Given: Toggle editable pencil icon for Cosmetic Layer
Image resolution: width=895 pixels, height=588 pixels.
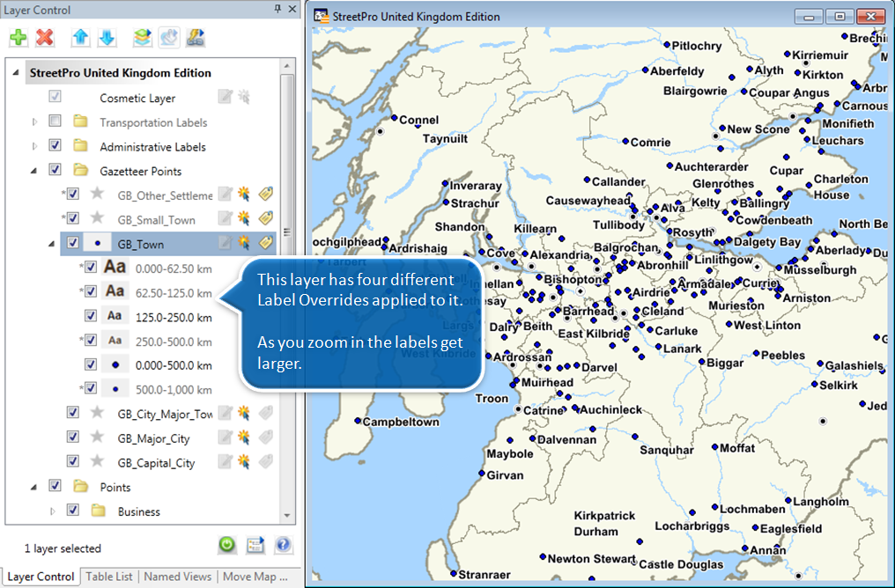Looking at the screenshot, I should pos(226,97).
